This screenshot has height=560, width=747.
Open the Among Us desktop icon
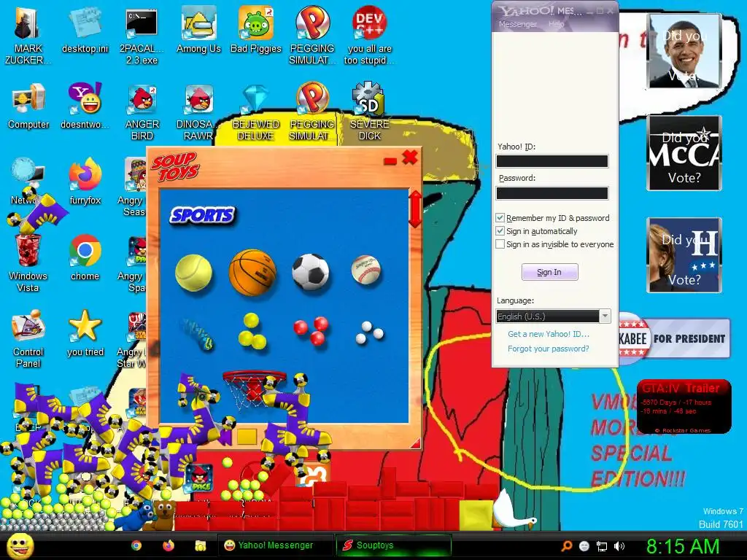click(198, 30)
